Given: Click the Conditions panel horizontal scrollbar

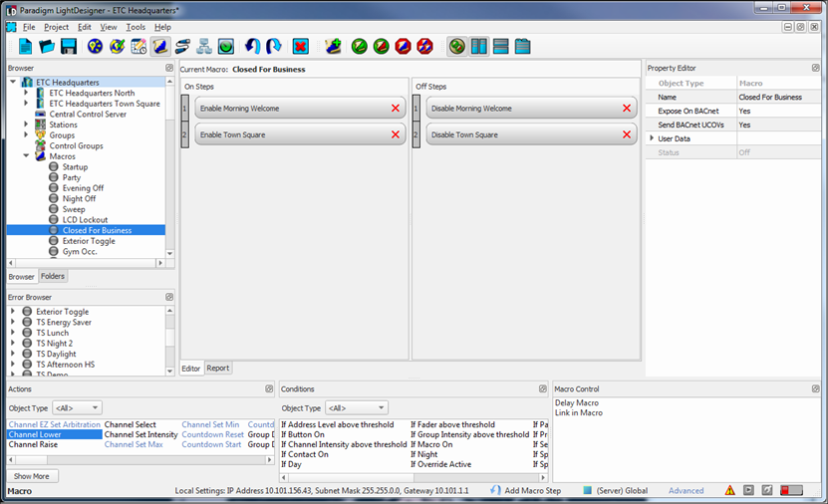Looking at the screenshot, I should [x=414, y=478].
